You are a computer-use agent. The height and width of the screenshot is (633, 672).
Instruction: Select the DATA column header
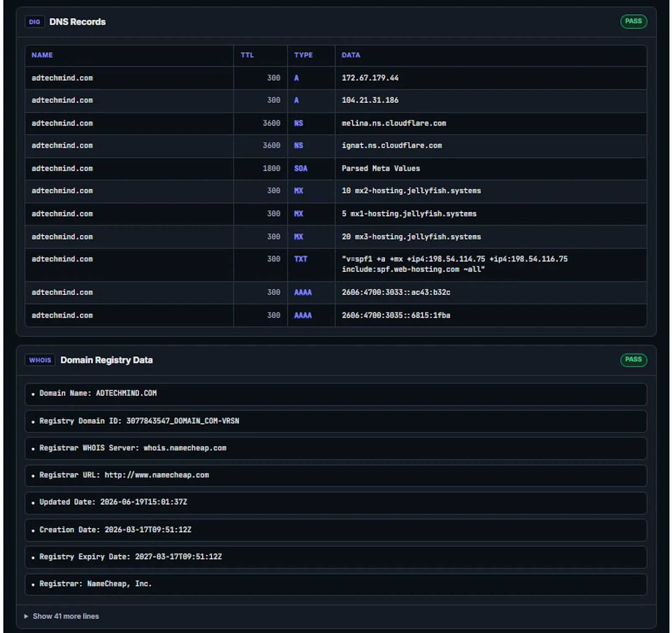point(351,55)
